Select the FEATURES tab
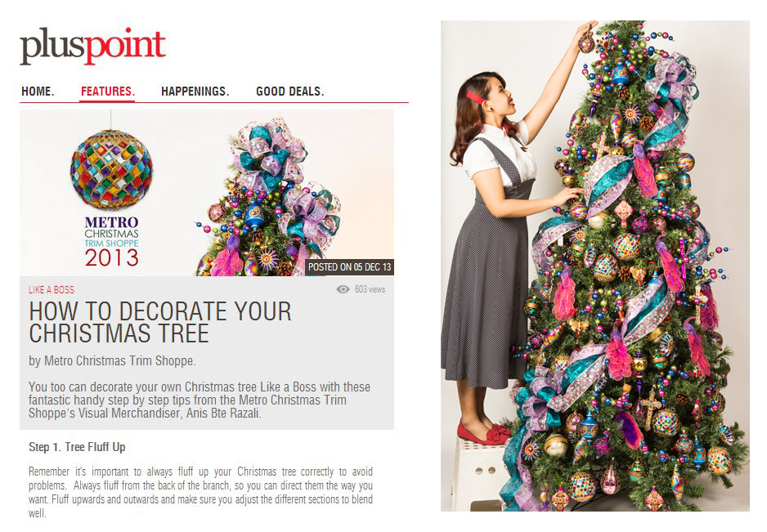 (x=108, y=92)
